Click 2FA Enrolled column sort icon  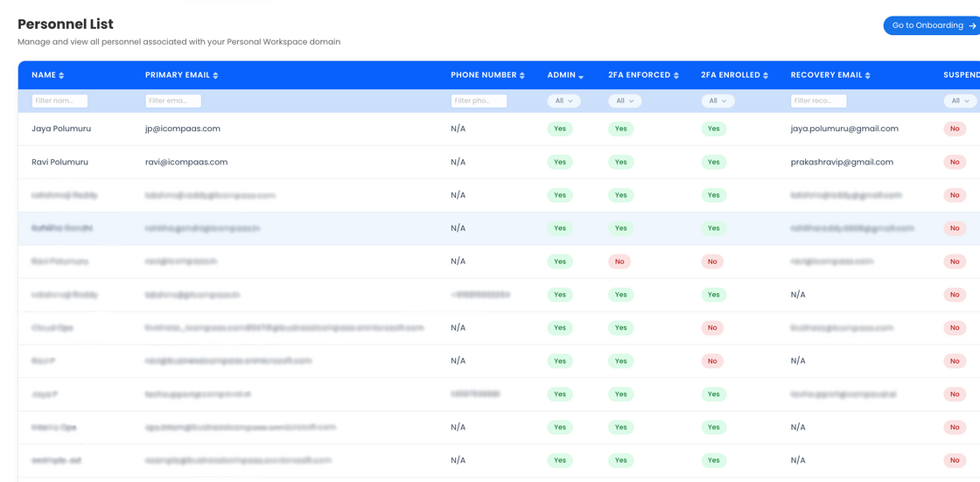coord(766,76)
